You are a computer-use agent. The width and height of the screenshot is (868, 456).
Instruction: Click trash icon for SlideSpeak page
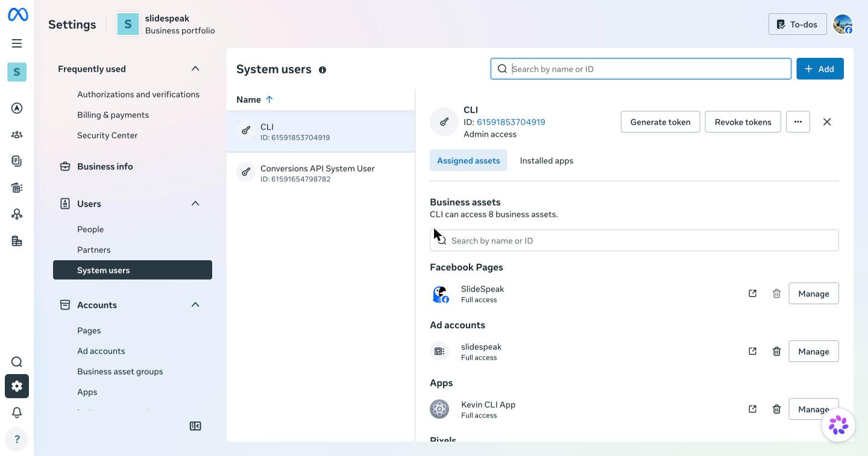(776, 293)
